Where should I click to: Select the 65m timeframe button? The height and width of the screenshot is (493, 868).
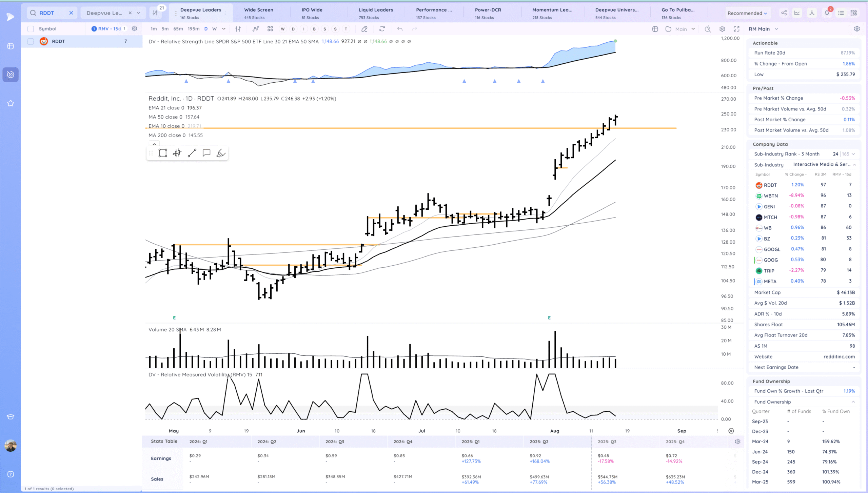178,29
